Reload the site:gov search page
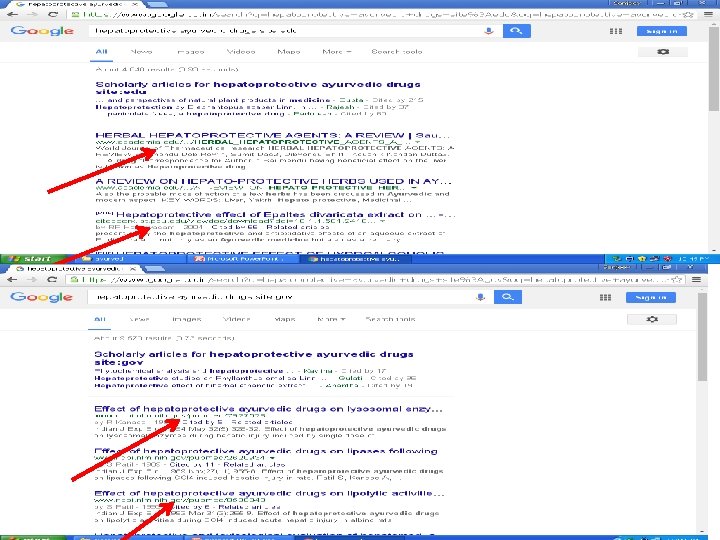The height and width of the screenshot is (540, 720). pos(52,279)
